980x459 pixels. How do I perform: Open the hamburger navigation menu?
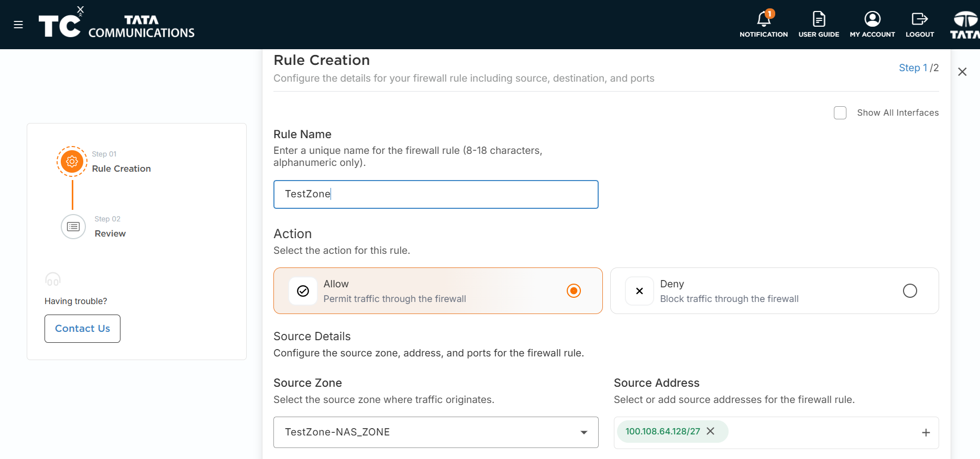pos(18,25)
